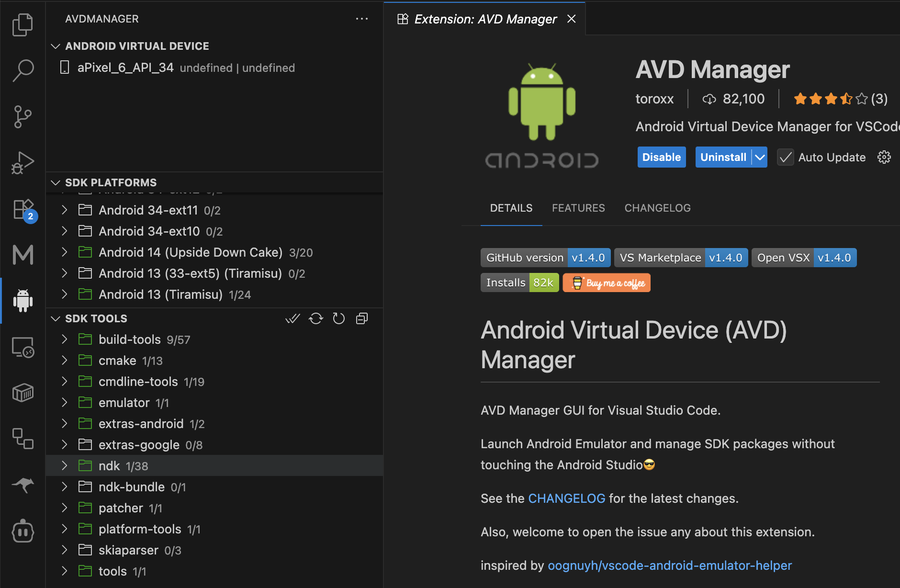This screenshot has width=900, height=588.
Task: Open the container cube activity icon
Action: tap(22, 393)
